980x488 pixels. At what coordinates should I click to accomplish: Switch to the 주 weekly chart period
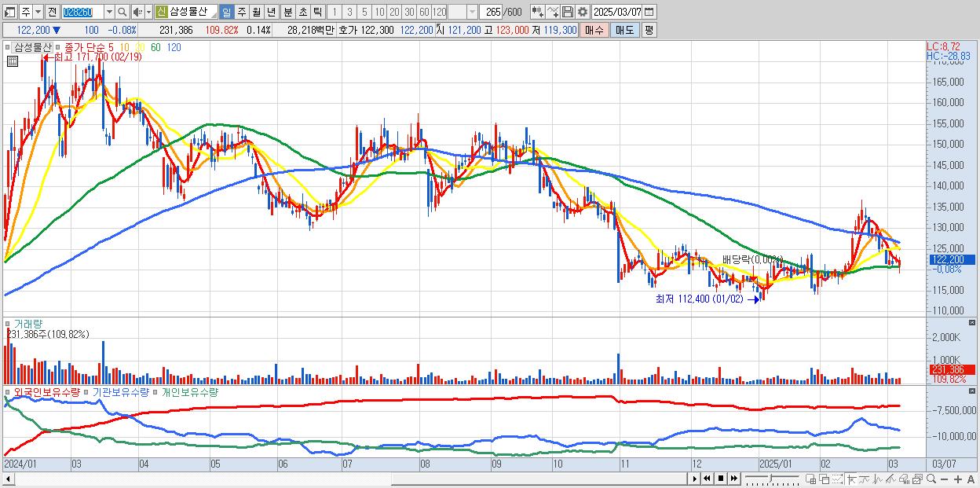[x=241, y=13]
